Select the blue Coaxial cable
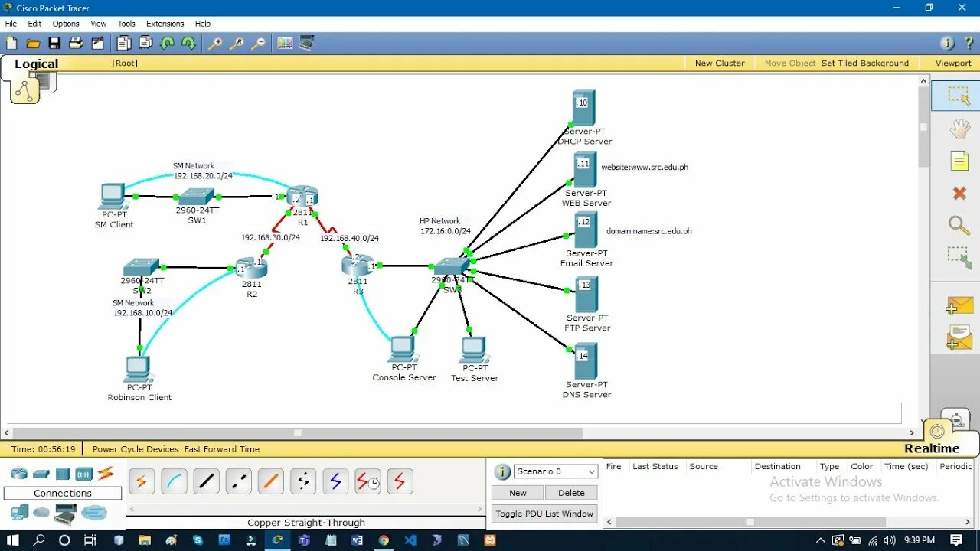 [335, 481]
